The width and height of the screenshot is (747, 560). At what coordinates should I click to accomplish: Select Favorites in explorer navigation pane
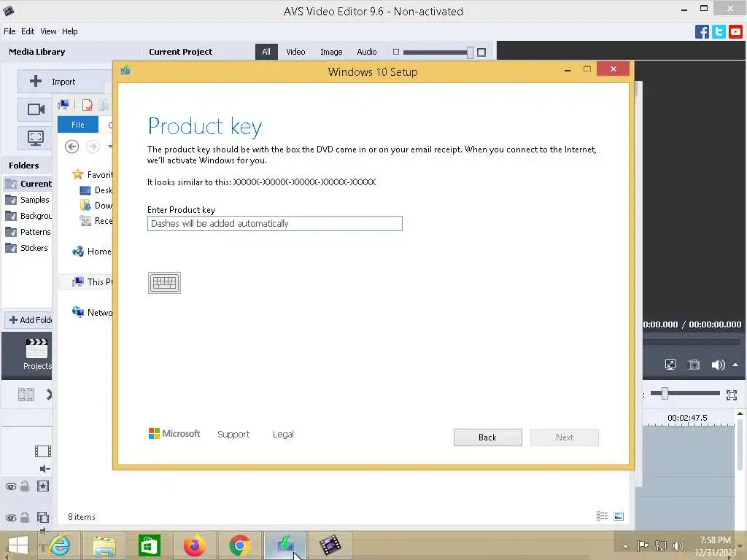tap(93, 175)
